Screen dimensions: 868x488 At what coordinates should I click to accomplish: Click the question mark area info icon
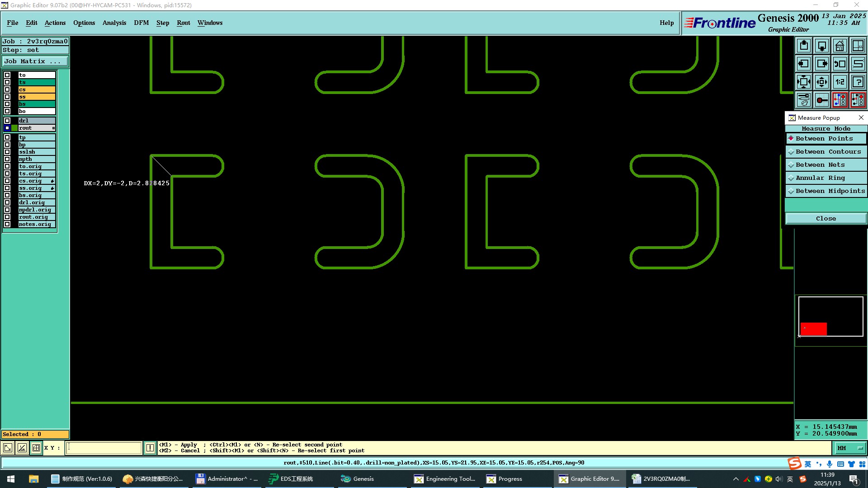click(x=858, y=82)
